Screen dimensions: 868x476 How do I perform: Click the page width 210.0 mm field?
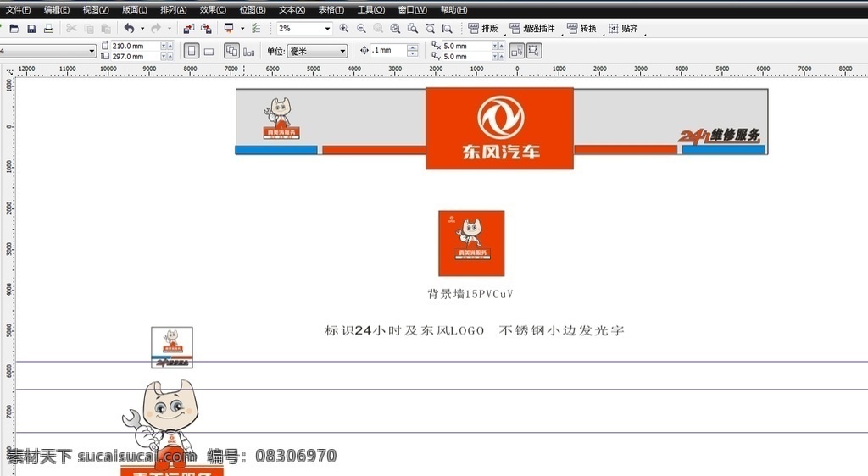136,46
